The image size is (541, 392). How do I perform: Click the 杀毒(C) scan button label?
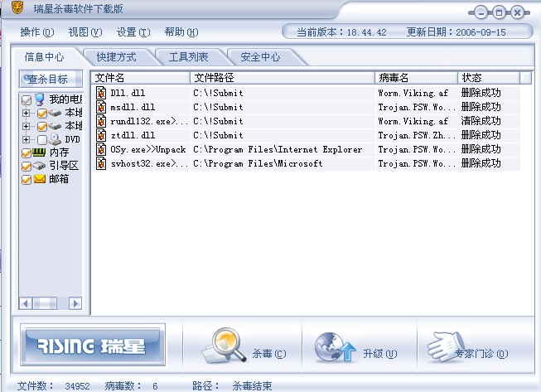pyautogui.click(x=269, y=354)
